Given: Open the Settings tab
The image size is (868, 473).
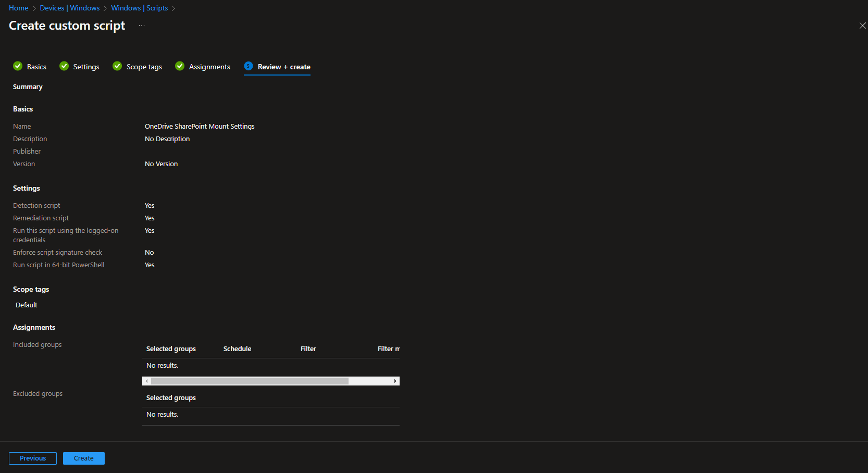Looking at the screenshot, I should point(86,66).
